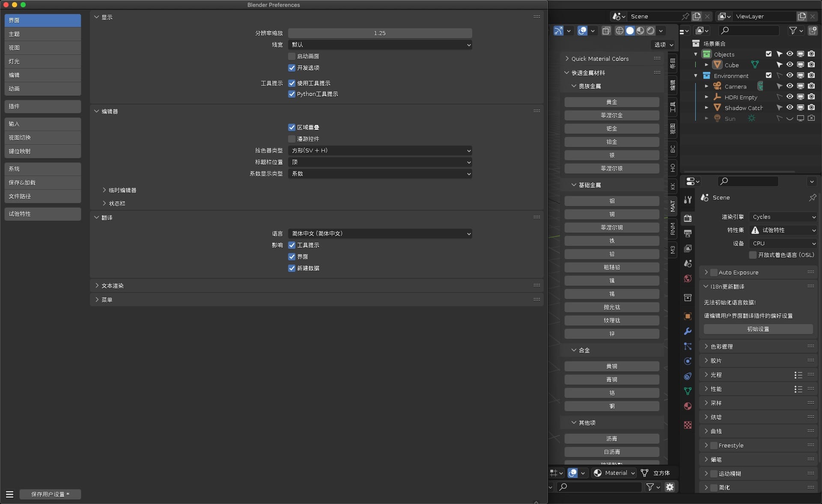The image size is (822, 504).
Task: Disable the Python工具提示 checkbox
Action: (292, 94)
